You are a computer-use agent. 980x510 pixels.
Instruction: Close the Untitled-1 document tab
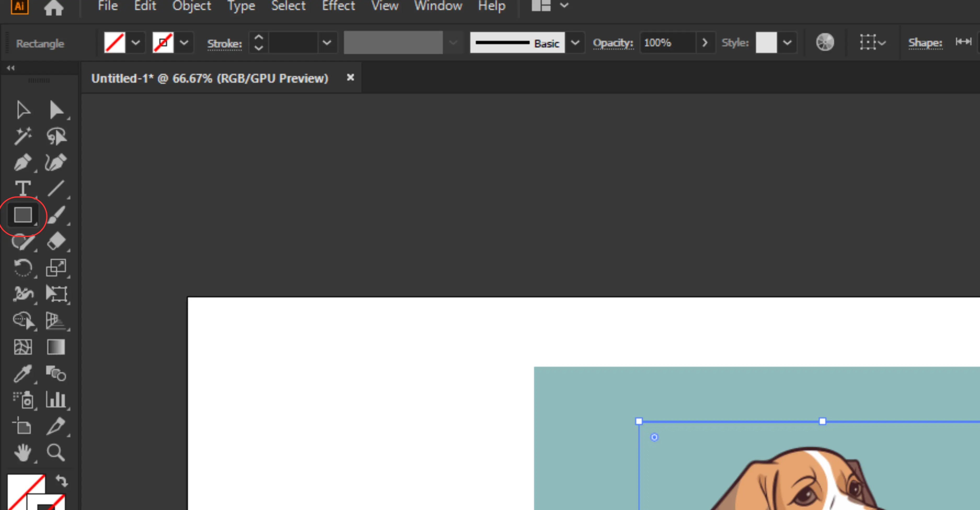click(x=350, y=78)
